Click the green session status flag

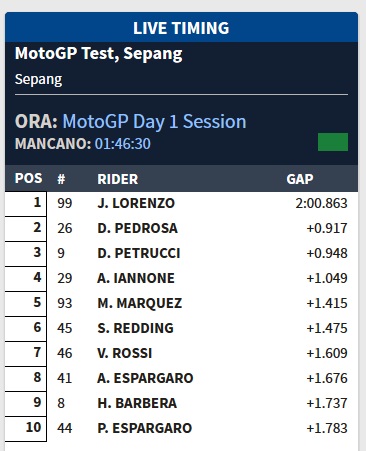pos(333,142)
